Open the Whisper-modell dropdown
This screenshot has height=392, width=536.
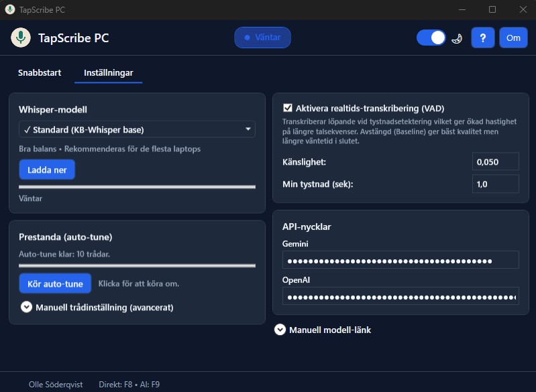tap(137, 129)
